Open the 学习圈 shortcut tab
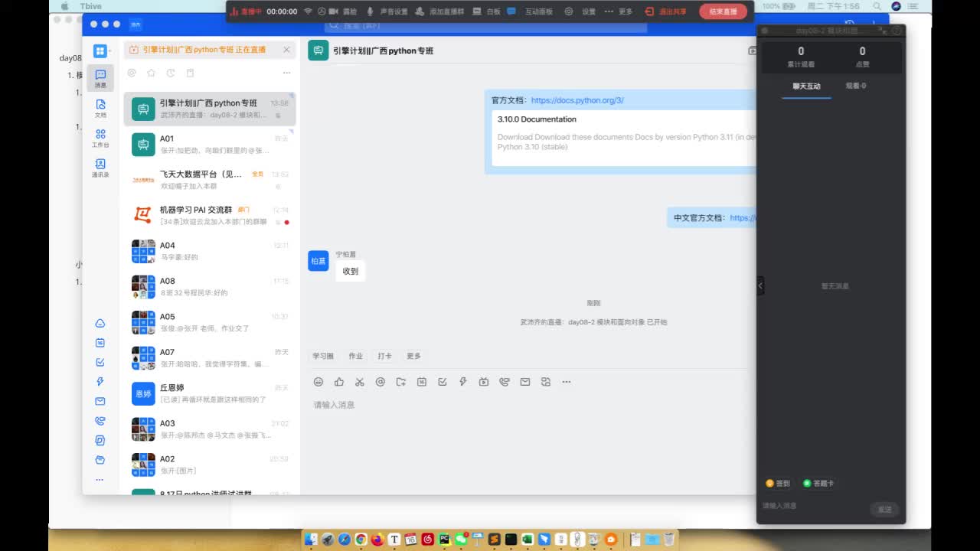This screenshot has width=980, height=551. click(x=323, y=356)
